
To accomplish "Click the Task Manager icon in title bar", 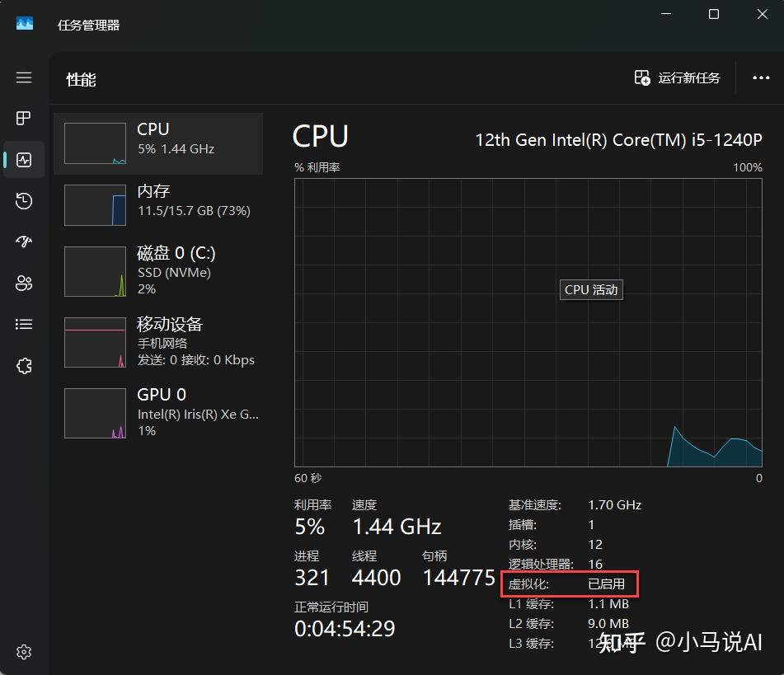I will tap(25, 23).
